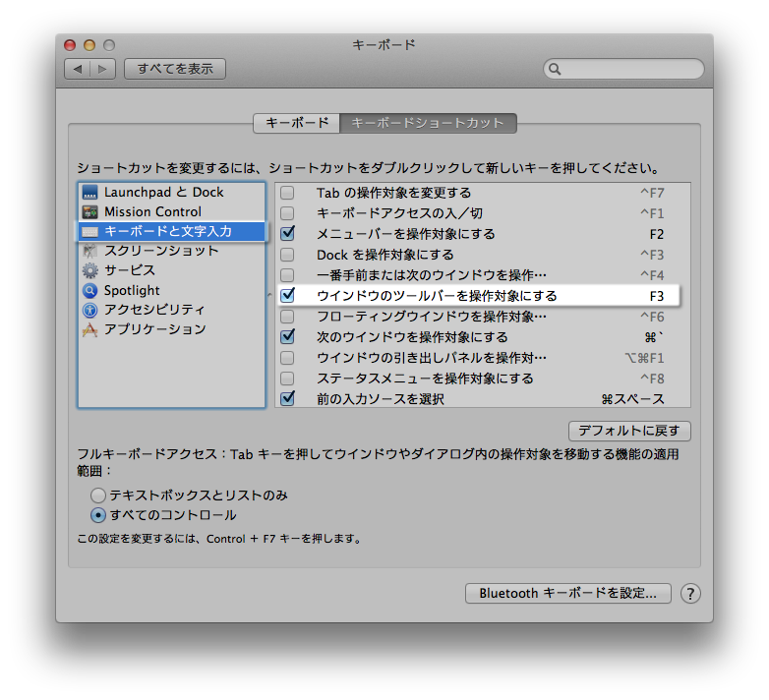Click the サービス gear icon
The height and width of the screenshot is (700, 769).
(x=89, y=270)
